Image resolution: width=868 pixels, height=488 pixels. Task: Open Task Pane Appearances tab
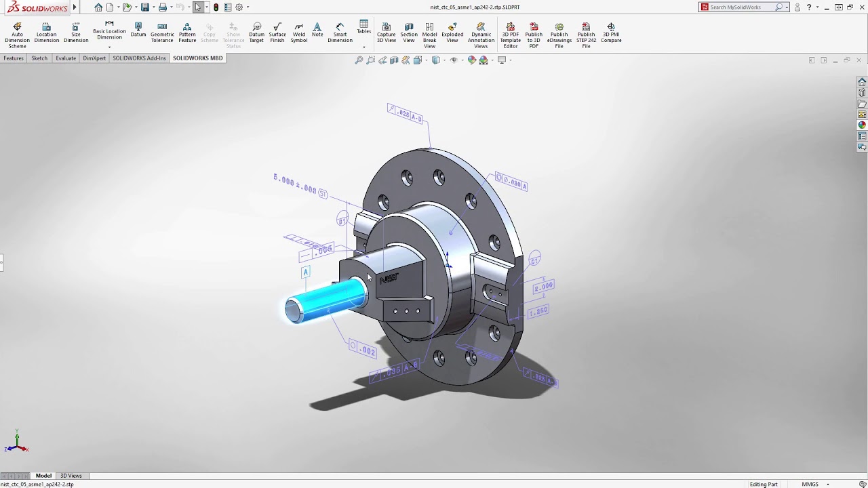click(x=862, y=125)
